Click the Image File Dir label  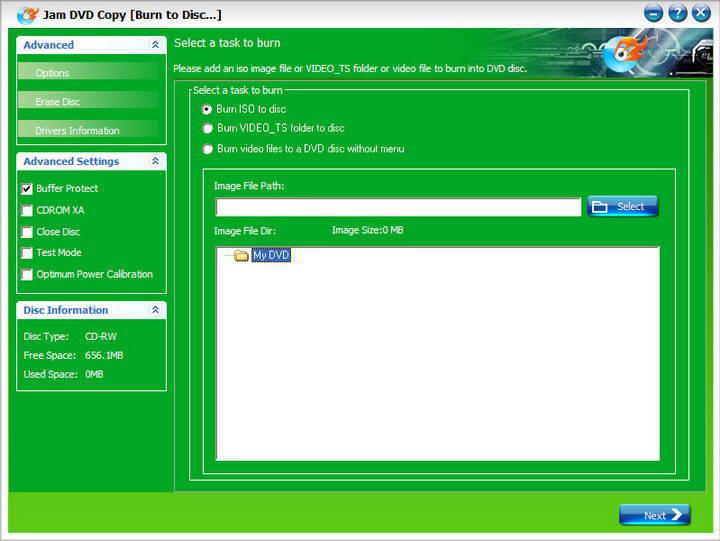(x=245, y=231)
